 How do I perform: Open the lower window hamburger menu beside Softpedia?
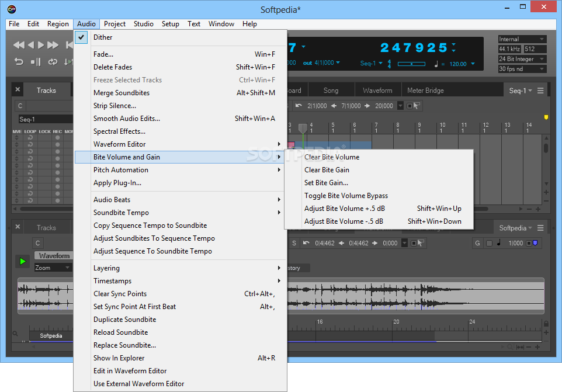(x=540, y=228)
